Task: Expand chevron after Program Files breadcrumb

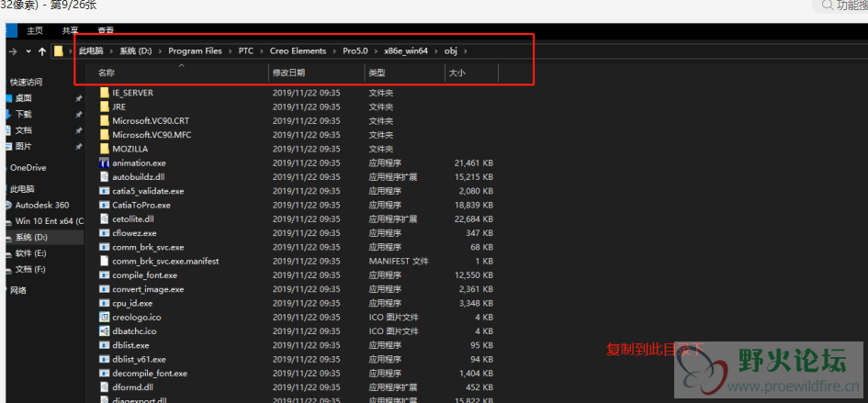Action: point(231,50)
